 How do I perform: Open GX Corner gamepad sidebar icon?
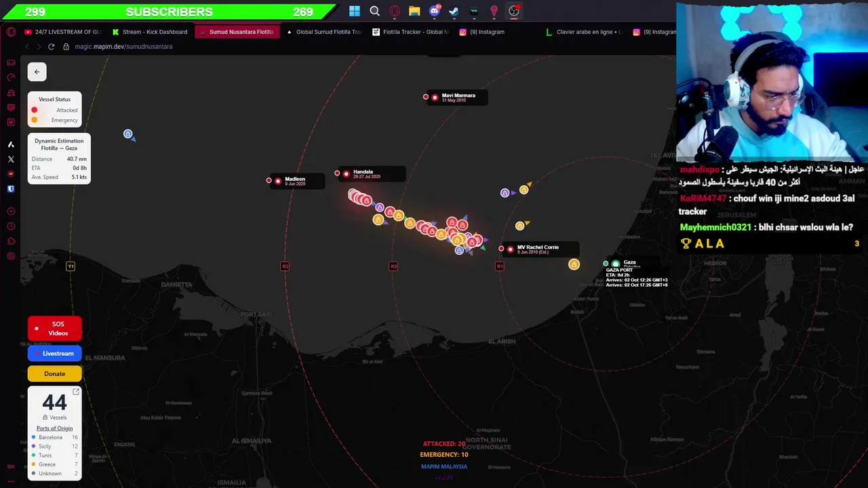pos(11,63)
